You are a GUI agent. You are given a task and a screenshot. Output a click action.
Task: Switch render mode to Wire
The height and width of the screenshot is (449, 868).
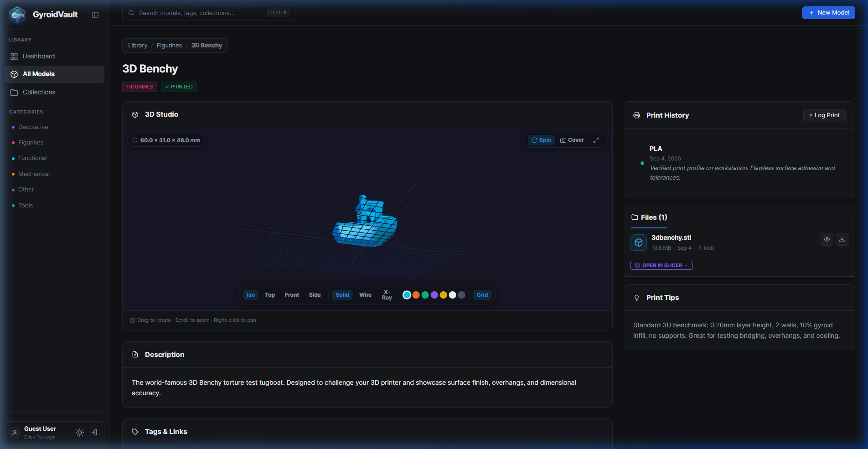coord(365,295)
